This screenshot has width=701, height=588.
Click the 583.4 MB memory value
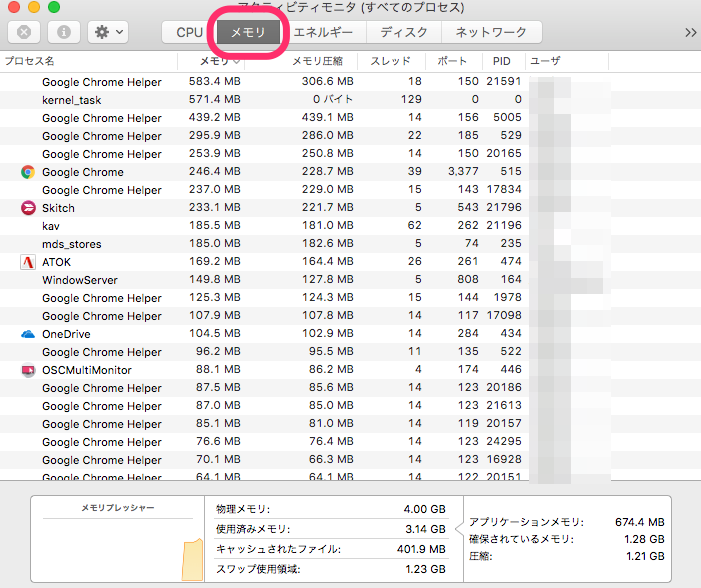pos(215,81)
